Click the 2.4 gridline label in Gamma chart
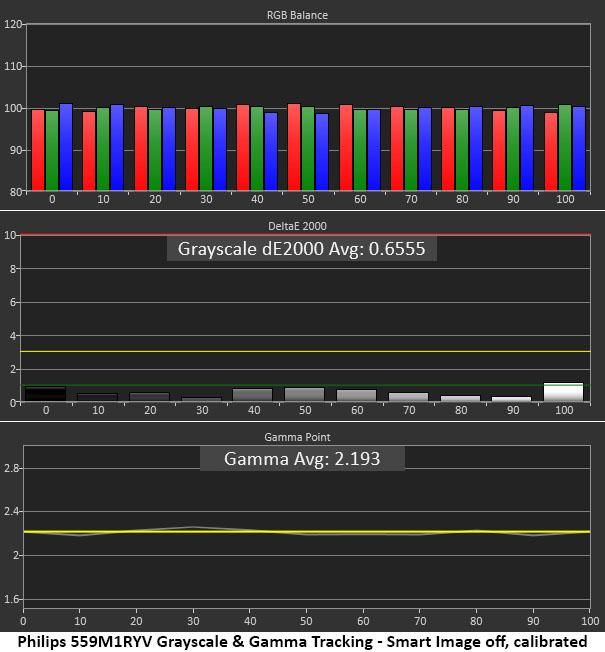605x652 pixels. click(x=12, y=511)
